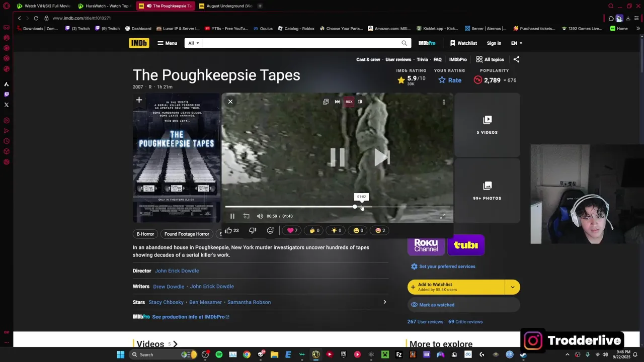
Task: Expand the Stars full cast chevron
Action: tap(384, 302)
